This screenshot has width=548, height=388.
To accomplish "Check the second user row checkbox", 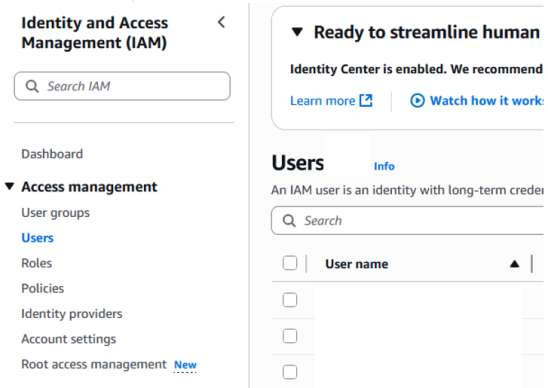I will click(290, 336).
